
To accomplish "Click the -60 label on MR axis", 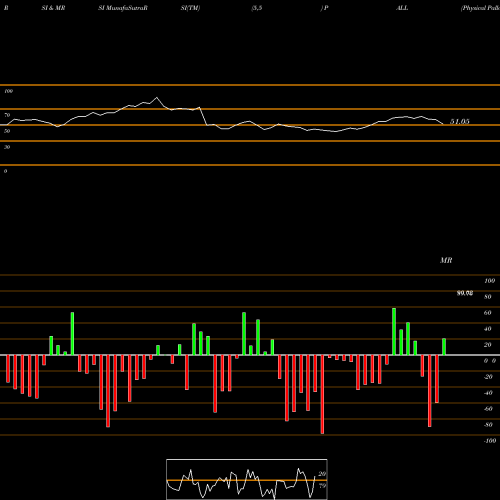I will (488, 409).
